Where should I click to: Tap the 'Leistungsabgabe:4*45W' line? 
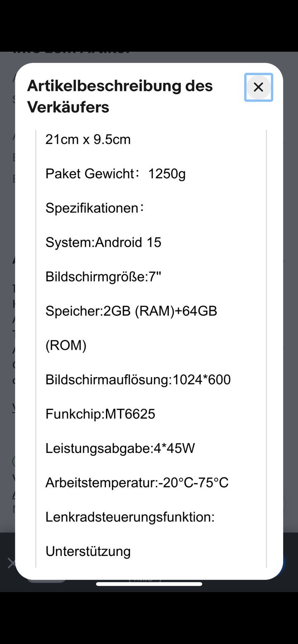[120, 448]
